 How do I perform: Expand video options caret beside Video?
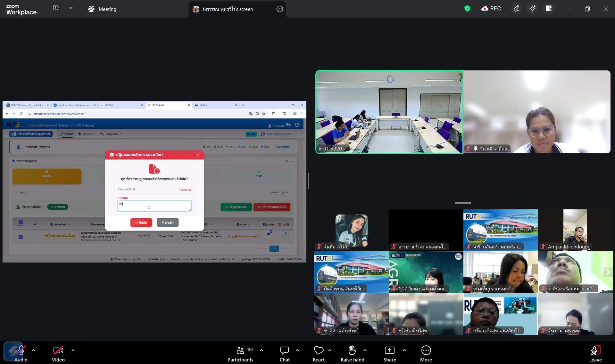(x=73, y=350)
